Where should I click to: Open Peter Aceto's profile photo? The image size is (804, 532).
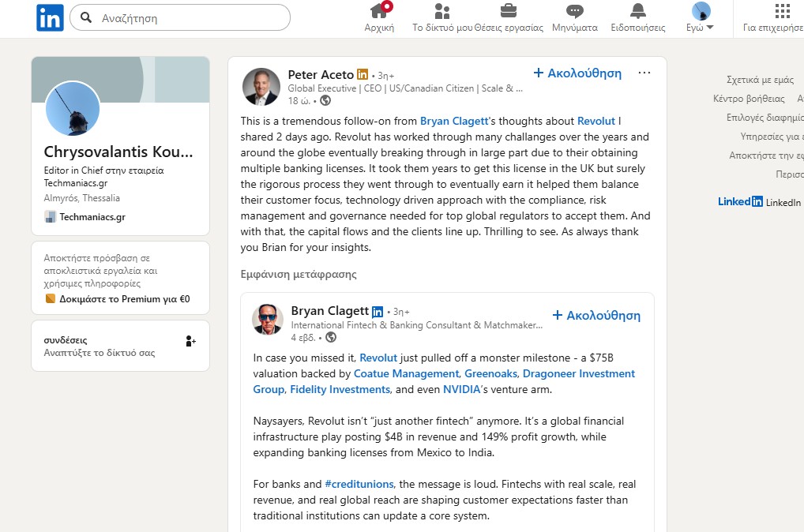click(x=261, y=87)
